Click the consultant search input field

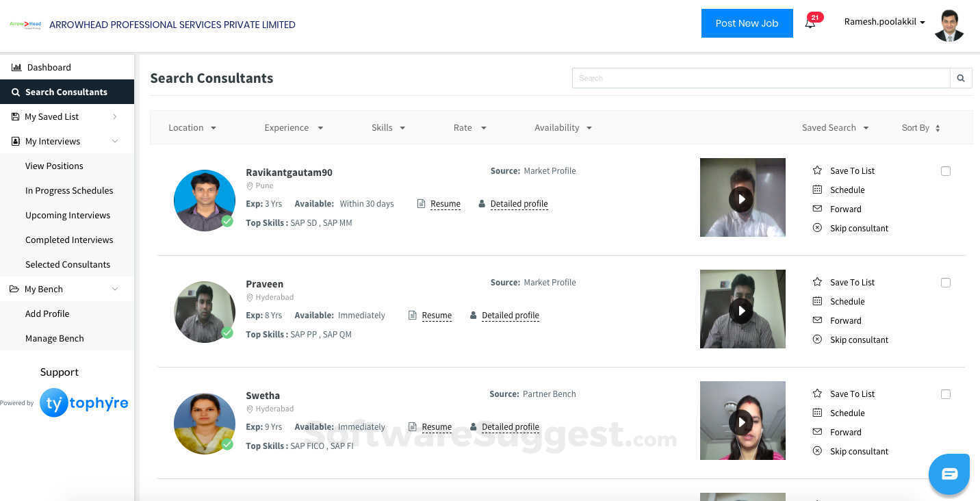point(761,78)
